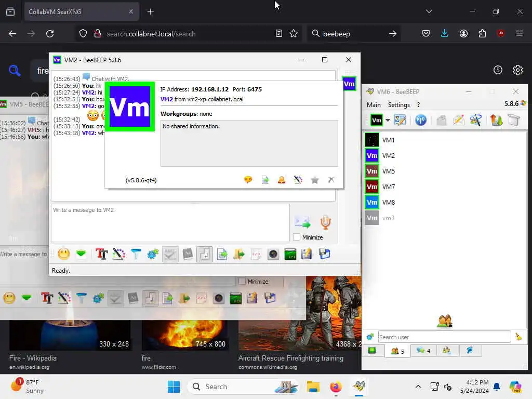Select user VM5 in VM6 user list
Viewport: 532px width, 399px height.
tap(445, 171)
